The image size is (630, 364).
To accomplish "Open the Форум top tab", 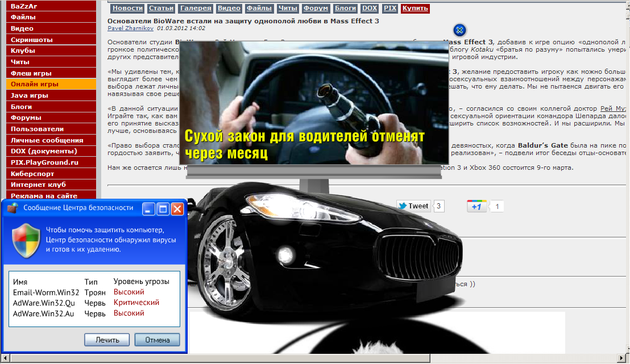I will (x=316, y=8).
